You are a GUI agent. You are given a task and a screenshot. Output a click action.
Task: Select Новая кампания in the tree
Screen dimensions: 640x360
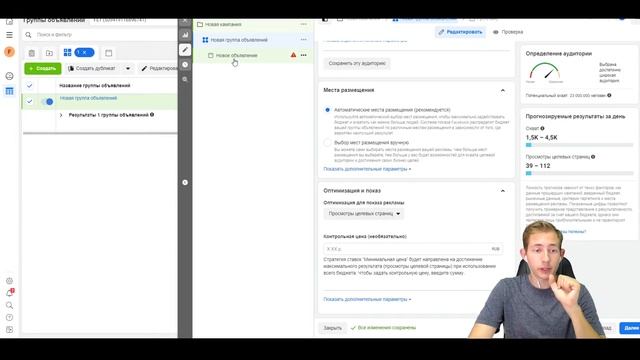coord(223,24)
